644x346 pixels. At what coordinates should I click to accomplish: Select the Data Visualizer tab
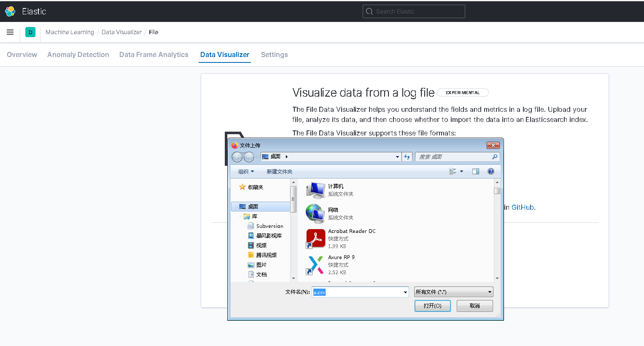225,54
